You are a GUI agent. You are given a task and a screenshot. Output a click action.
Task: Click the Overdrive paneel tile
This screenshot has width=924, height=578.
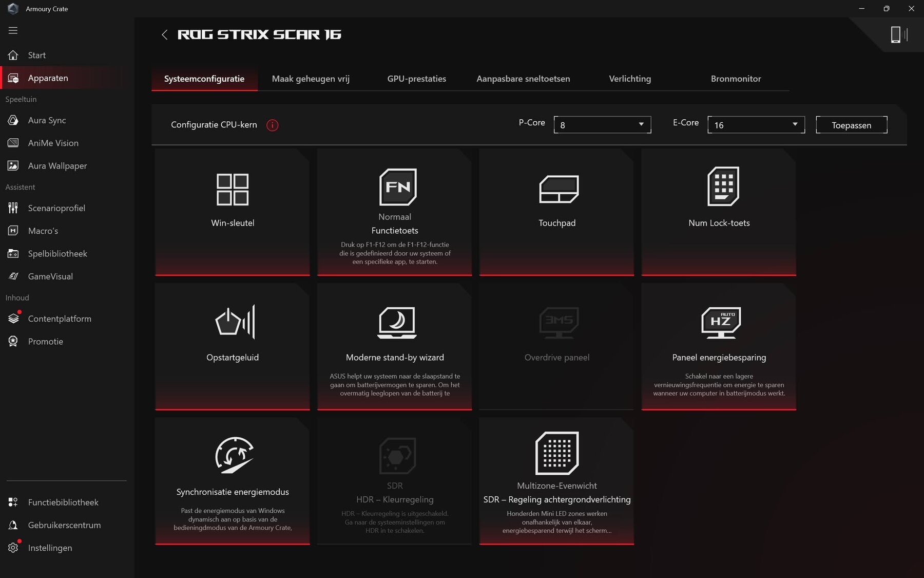tap(557, 347)
